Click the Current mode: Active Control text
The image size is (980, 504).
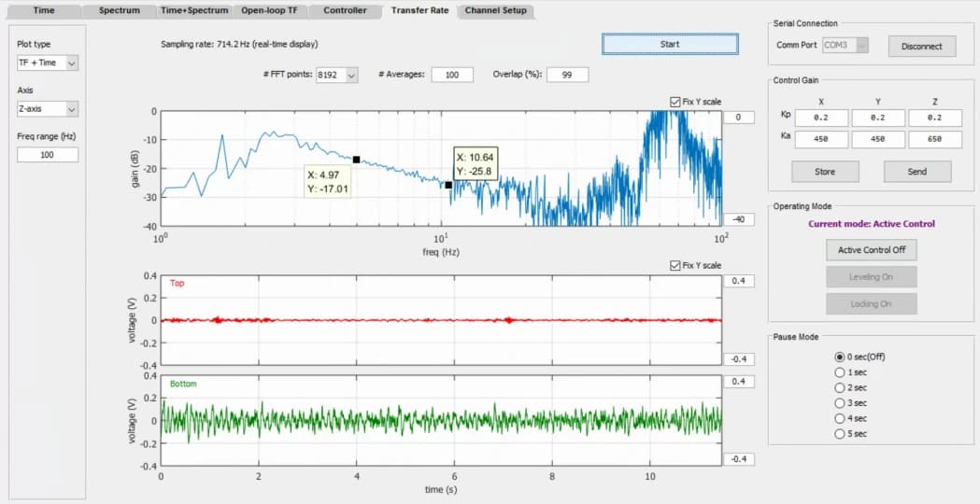872,224
